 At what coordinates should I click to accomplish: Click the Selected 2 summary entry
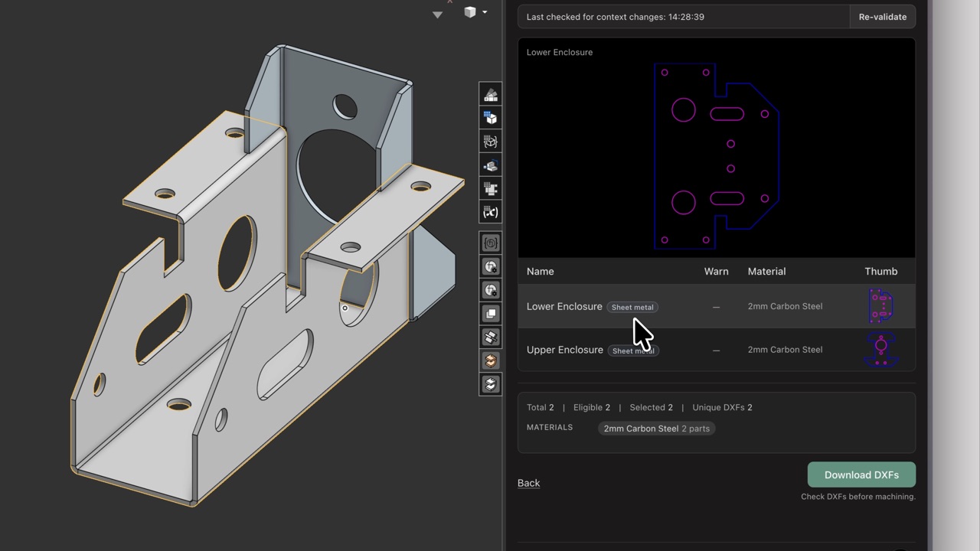(x=652, y=407)
